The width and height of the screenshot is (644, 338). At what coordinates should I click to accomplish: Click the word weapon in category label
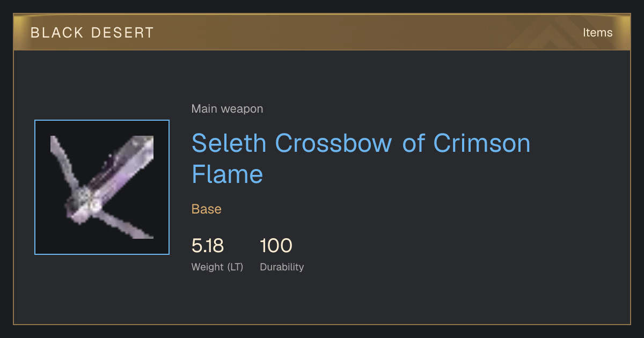pos(242,109)
